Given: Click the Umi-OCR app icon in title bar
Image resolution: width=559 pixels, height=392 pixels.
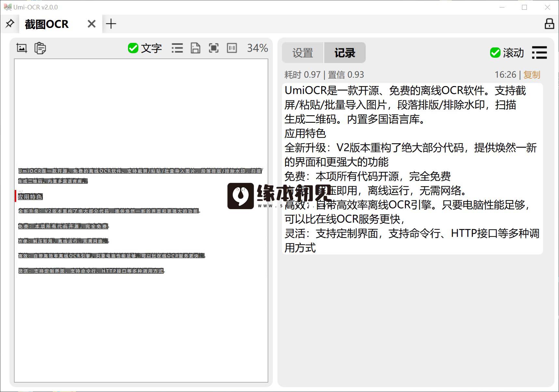Looking at the screenshot, I should [x=7, y=7].
